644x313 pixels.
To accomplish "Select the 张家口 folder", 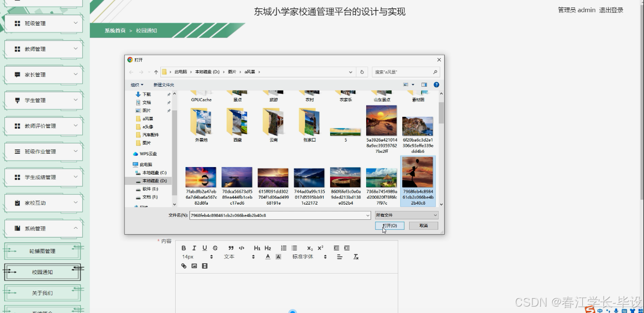I will (310, 126).
